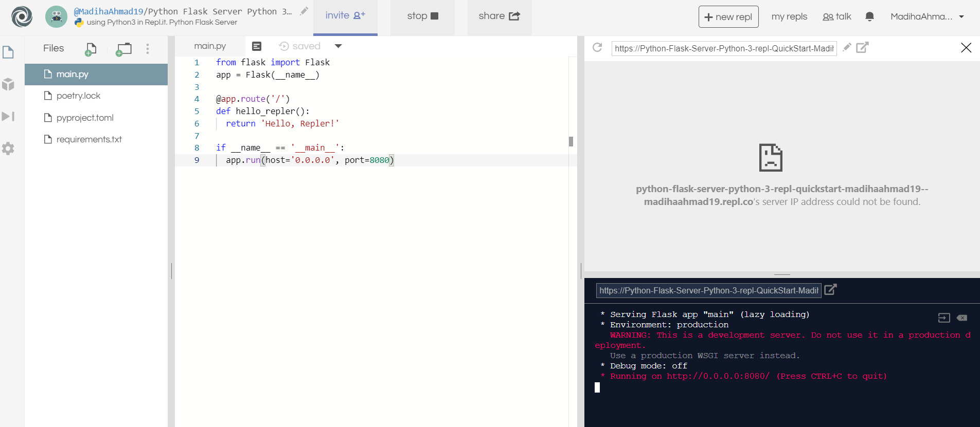Open the repl avatar icon beside the title
The width and height of the screenshot is (980, 427).
click(x=56, y=16)
